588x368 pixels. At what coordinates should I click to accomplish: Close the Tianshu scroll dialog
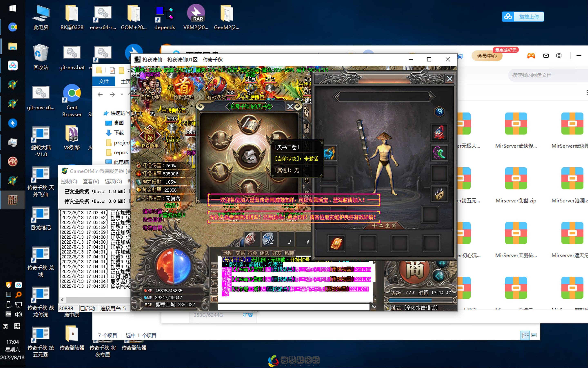(x=290, y=107)
